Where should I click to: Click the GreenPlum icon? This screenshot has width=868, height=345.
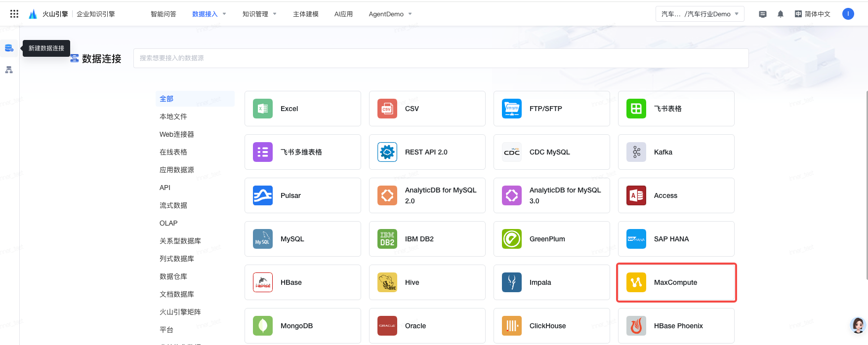pyautogui.click(x=512, y=239)
